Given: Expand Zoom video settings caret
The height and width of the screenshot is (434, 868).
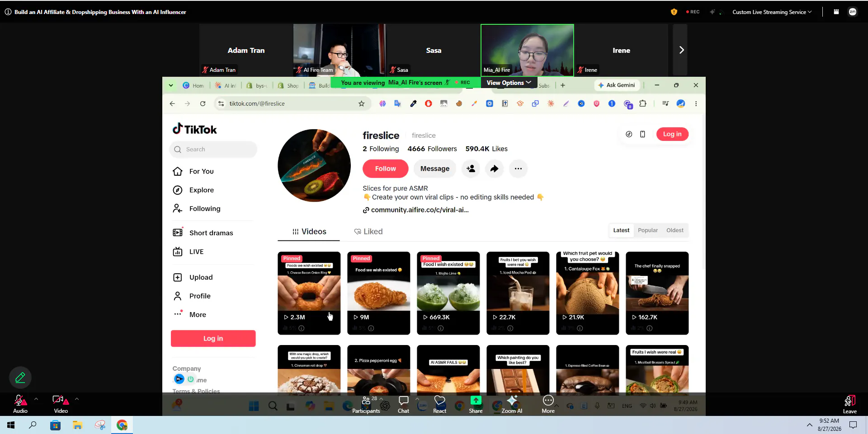Looking at the screenshot, I should tap(77, 399).
